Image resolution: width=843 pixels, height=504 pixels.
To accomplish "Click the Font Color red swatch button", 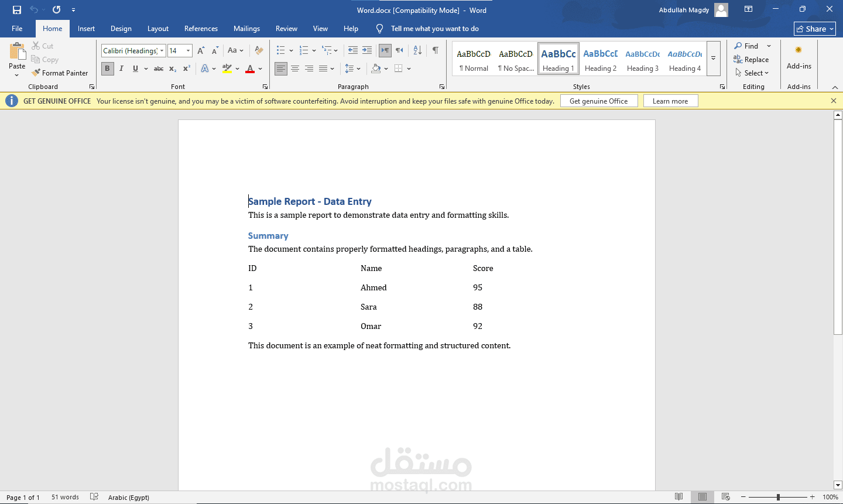I will [250, 68].
